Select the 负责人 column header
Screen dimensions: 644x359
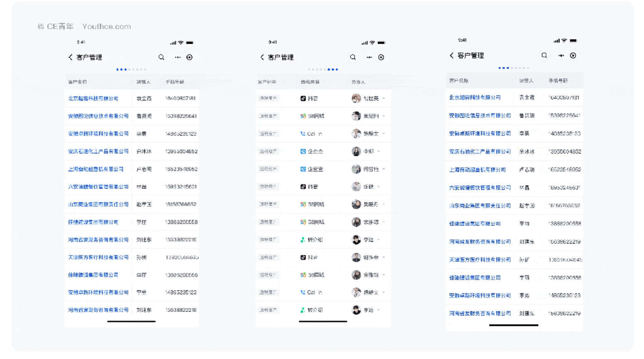pos(358,82)
